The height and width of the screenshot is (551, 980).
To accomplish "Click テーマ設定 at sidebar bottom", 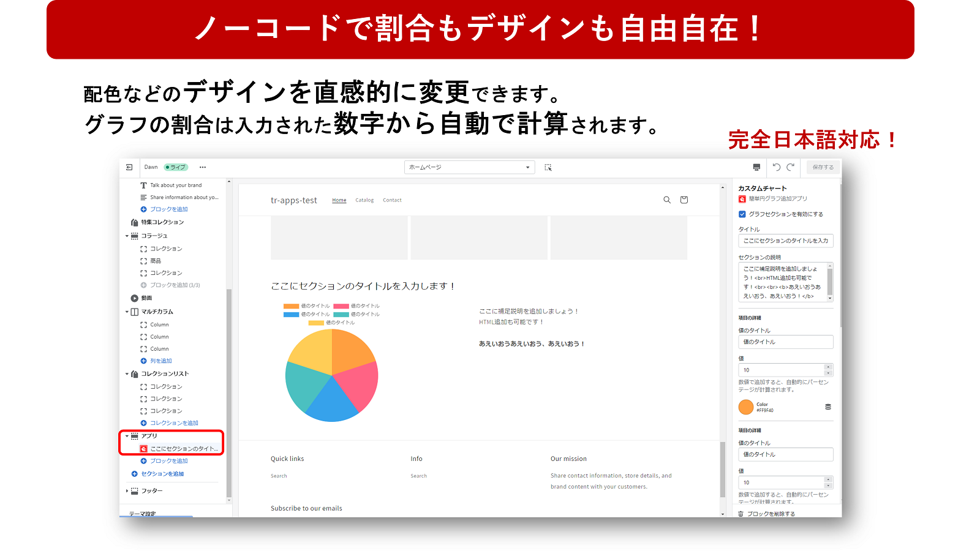I will tap(142, 514).
